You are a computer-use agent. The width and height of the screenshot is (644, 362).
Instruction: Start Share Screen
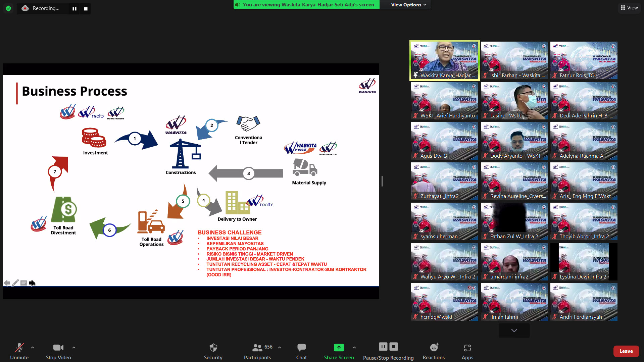[x=339, y=351]
